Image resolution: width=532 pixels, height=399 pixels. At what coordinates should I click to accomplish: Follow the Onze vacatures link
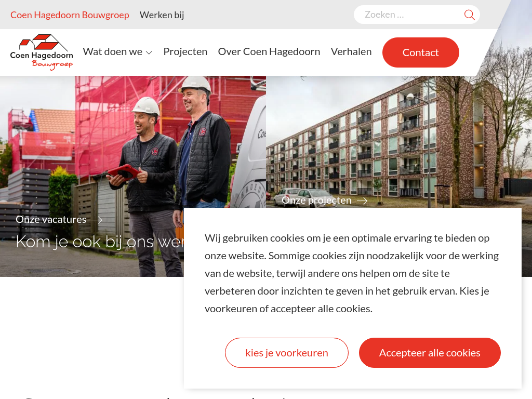click(x=51, y=220)
